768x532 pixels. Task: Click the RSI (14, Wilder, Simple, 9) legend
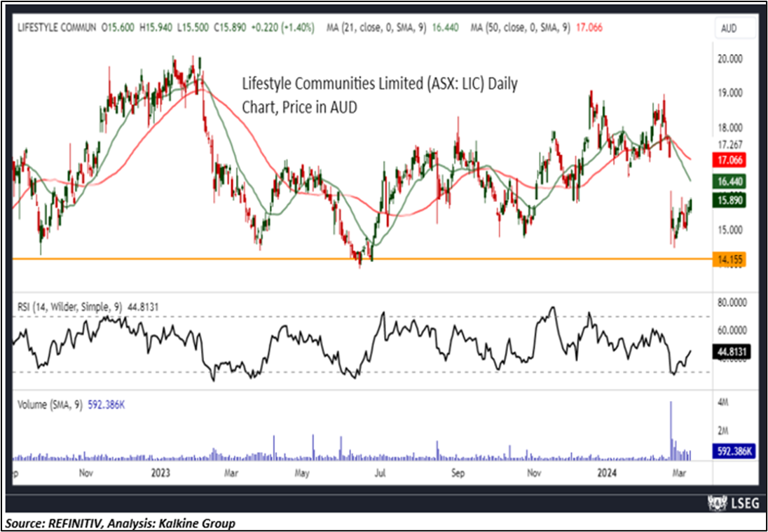click(88, 307)
